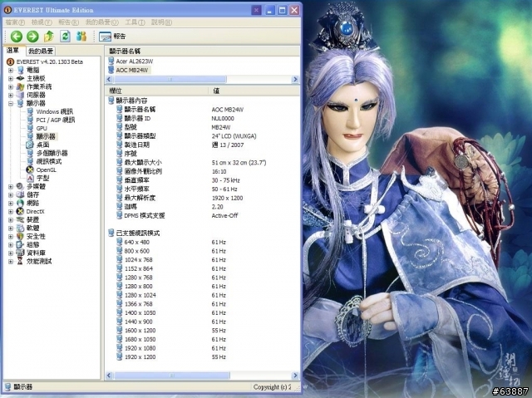Image resolution: width=532 pixels, height=398 pixels.
Task: Expand the 儲存 tree node
Action: pos(11,194)
